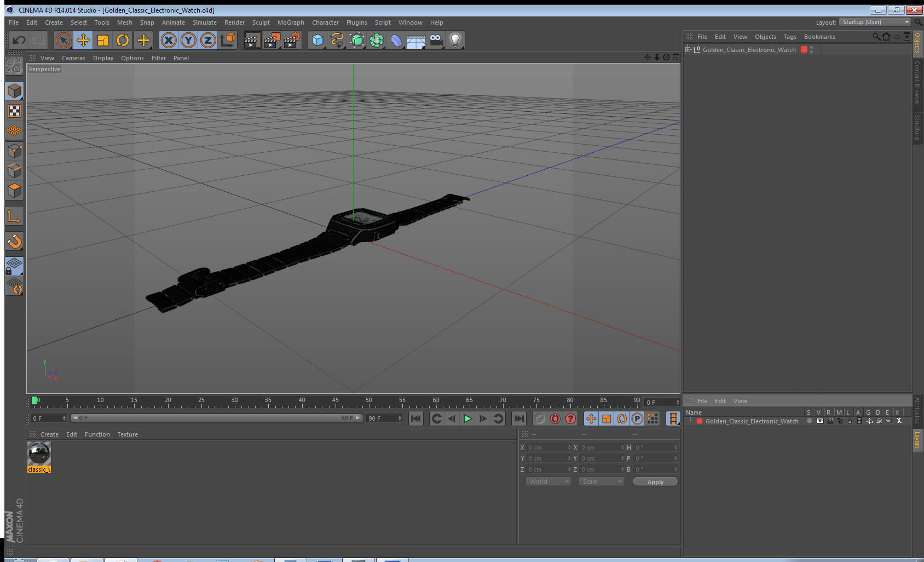Open material manager Texture menu
Image resolution: width=924 pixels, height=562 pixels.
click(x=128, y=434)
